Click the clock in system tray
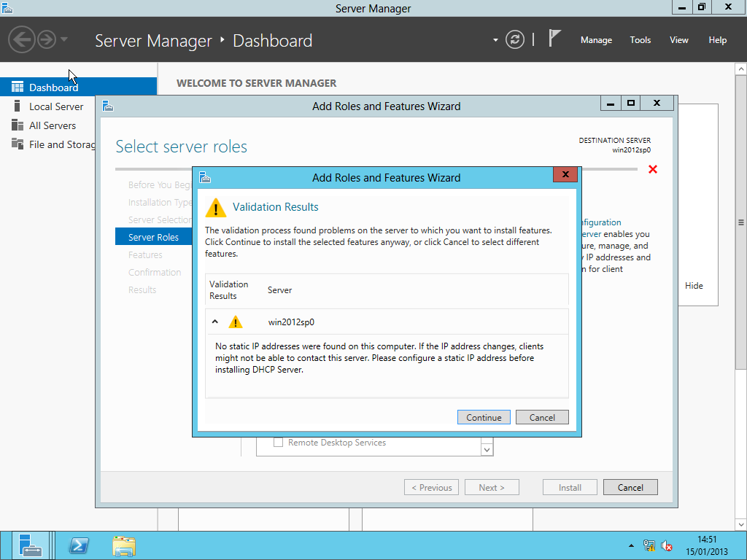This screenshot has width=747, height=560. (x=707, y=545)
